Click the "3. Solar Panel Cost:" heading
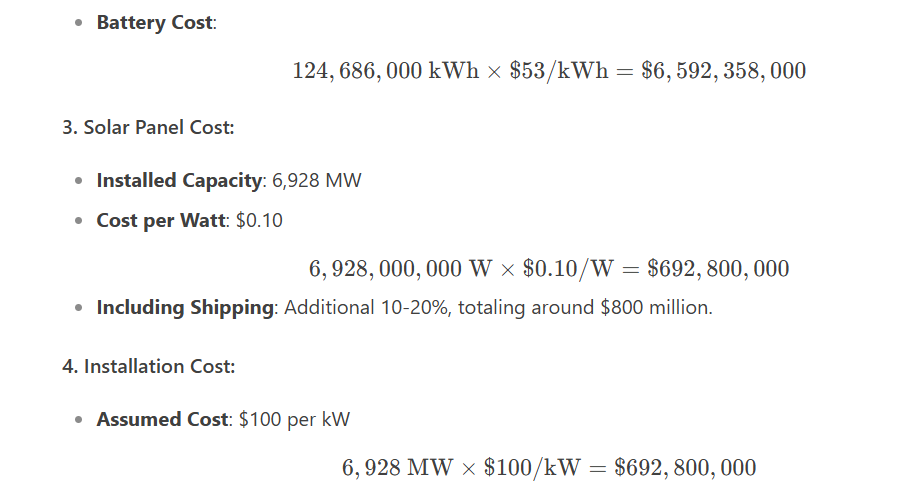909x492 pixels. (148, 127)
